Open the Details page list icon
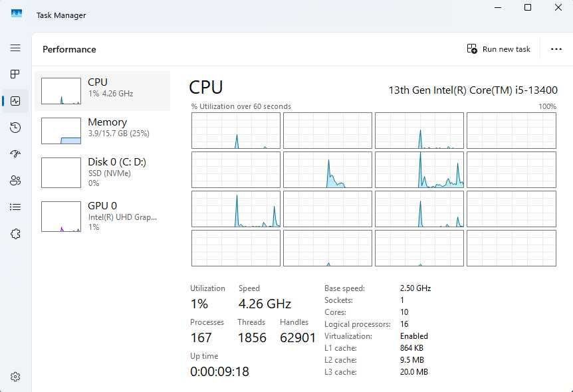Image resolution: width=573 pixels, height=392 pixels. coord(15,207)
